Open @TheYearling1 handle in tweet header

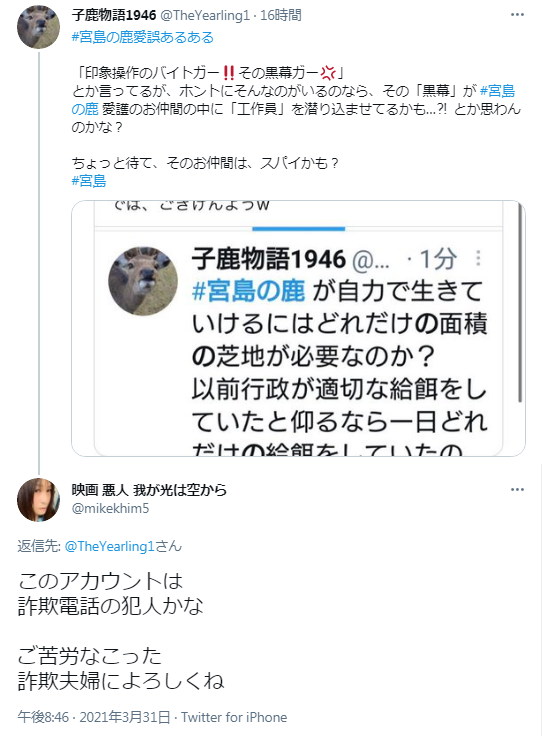tap(205, 15)
